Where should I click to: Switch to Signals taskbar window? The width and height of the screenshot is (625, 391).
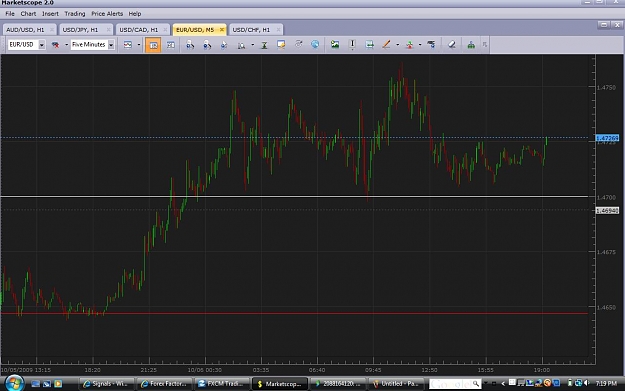106,384
